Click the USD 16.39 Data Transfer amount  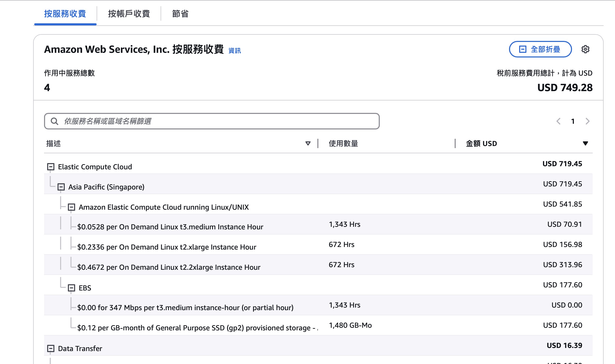pos(564,345)
